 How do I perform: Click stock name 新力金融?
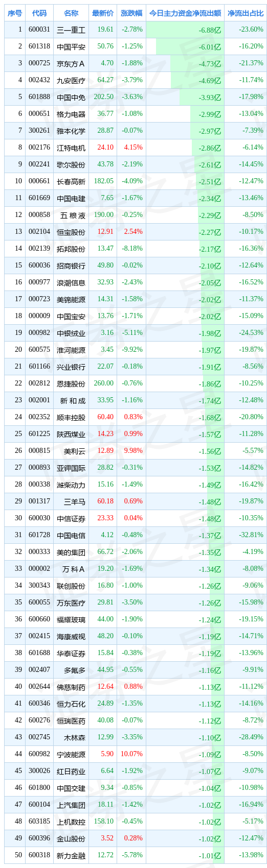point(71,855)
